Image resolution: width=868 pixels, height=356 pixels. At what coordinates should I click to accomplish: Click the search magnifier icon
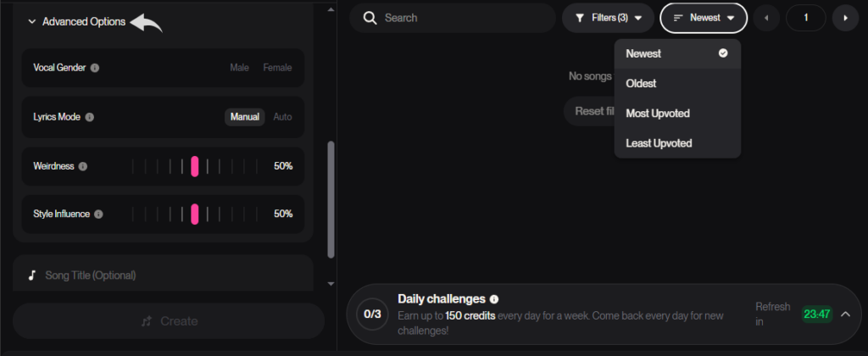pyautogui.click(x=369, y=17)
